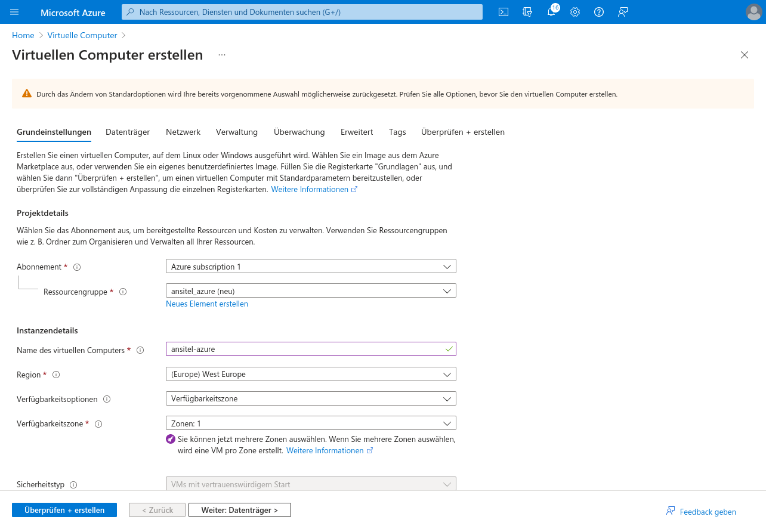Click the blue Überprüfen + erstellen button

(64, 510)
